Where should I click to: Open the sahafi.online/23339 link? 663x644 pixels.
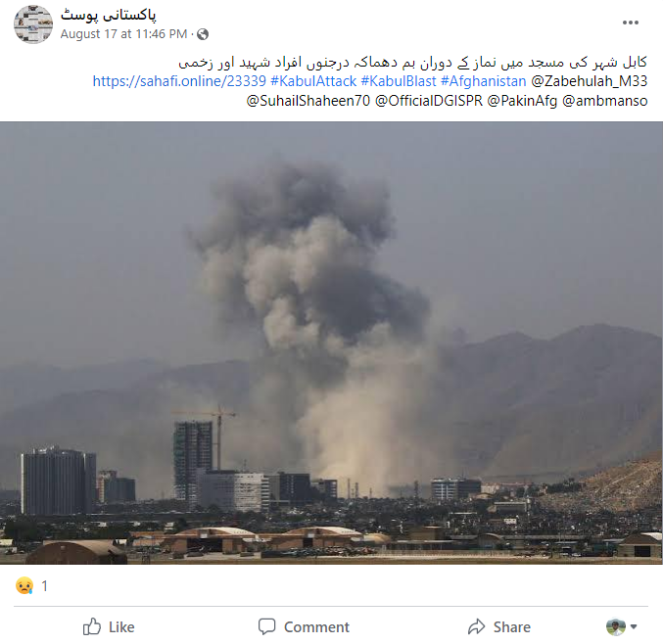click(x=179, y=81)
